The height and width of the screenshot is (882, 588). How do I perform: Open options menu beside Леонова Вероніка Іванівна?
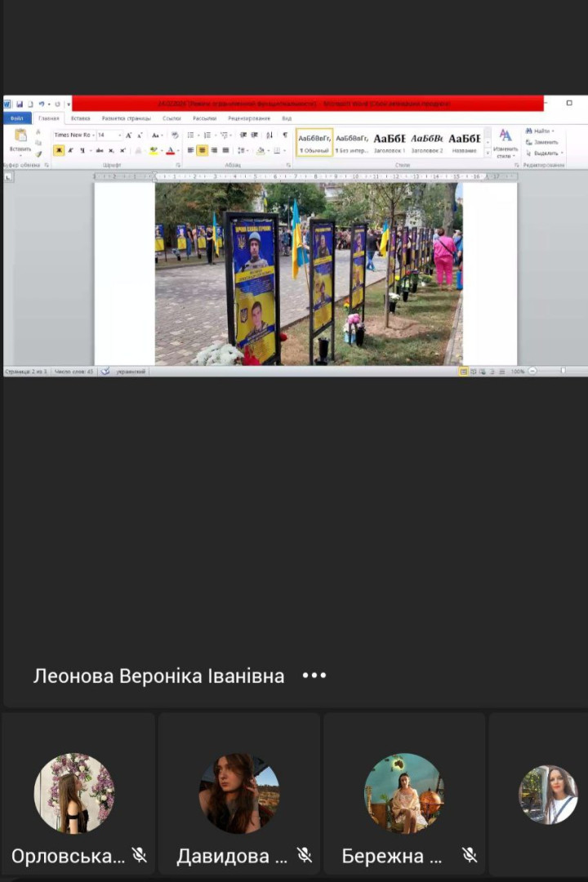tap(314, 675)
